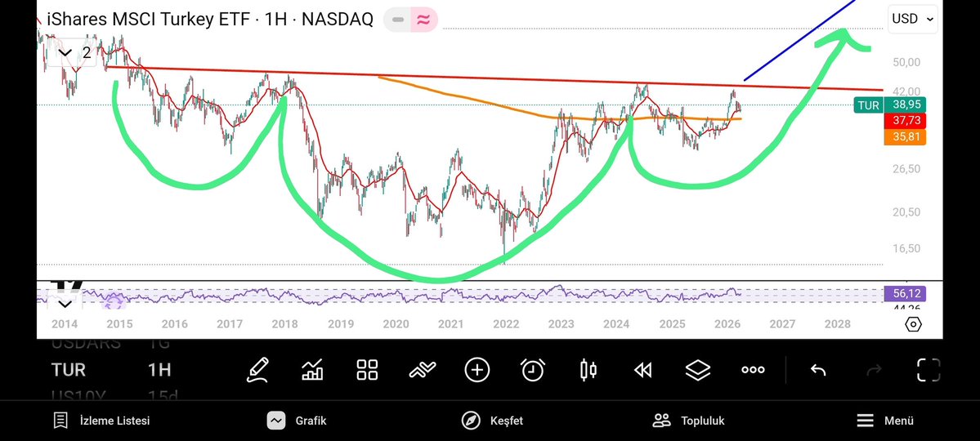Screen dimensions: 980x441
Task: Enter fullscreen mode icon
Action: coord(929,370)
